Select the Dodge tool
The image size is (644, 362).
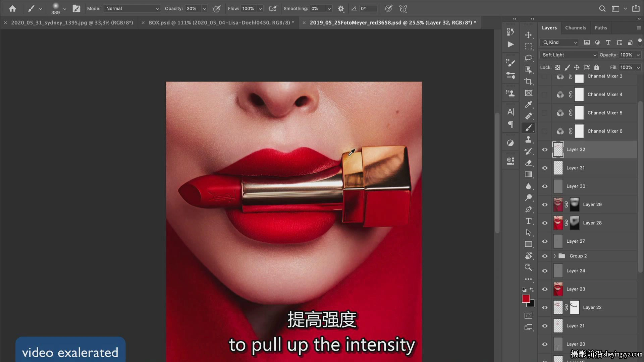coord(528,198)
